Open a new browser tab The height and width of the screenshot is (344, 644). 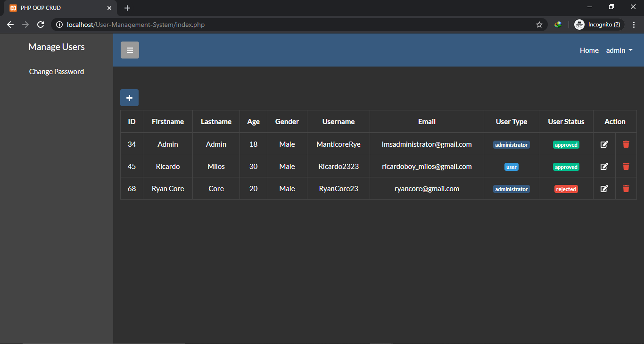point(127,8)
